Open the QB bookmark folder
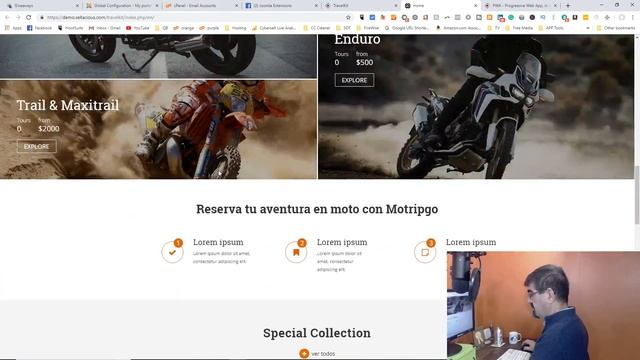 pyautogui.click(x=162, y=28)
